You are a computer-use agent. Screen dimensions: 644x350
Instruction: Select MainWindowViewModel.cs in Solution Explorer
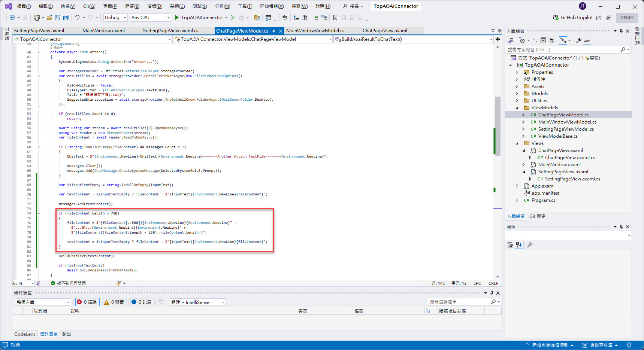[x=567, y=122]
